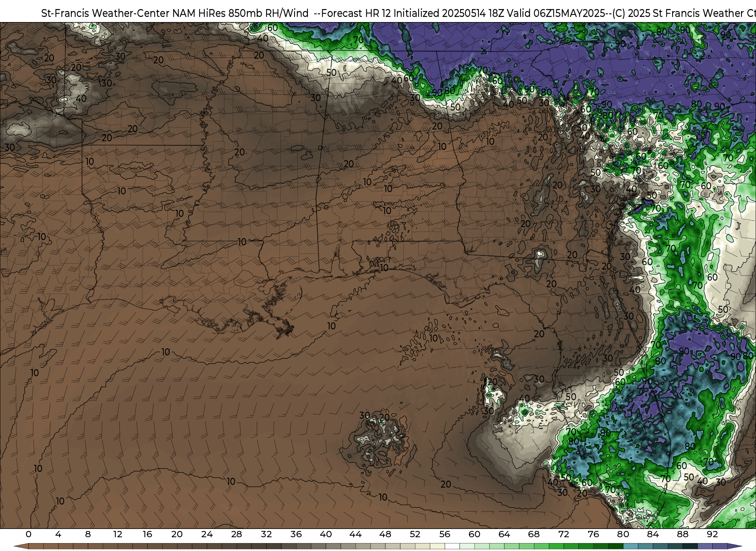The image size is (756, 551).
Task: Click the colorbar tick label '84'
Action: pyautogui.click(x=653, y=534)
